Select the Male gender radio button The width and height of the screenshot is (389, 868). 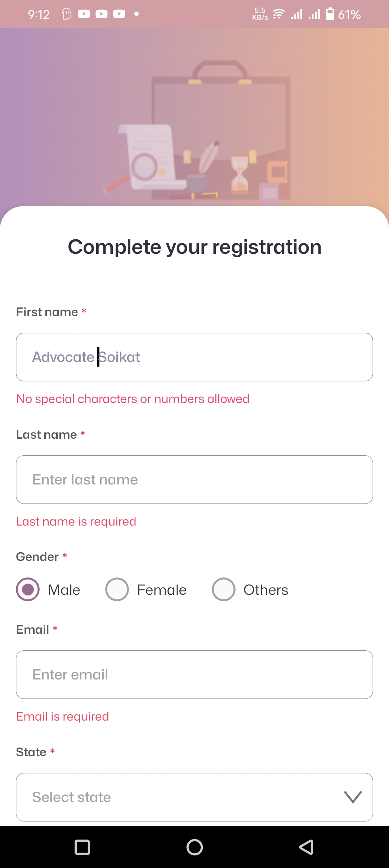coord(28,589)
